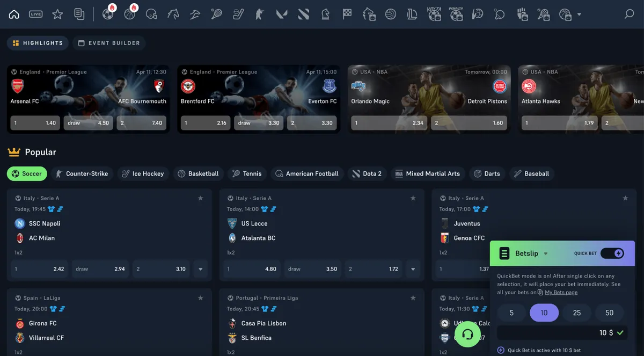Select the horse racing sport icon
Screen dimensions: 644x356
pyautogui.click(x=173, y=14)
